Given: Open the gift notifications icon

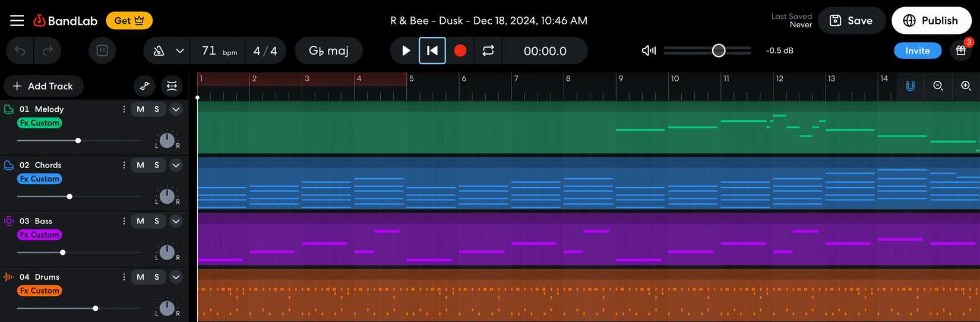Looking at the screenshot, I should point(961,50).
